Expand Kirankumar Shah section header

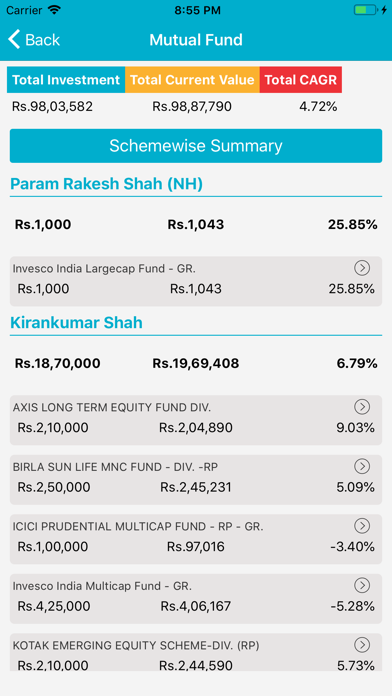pos(76,323)
